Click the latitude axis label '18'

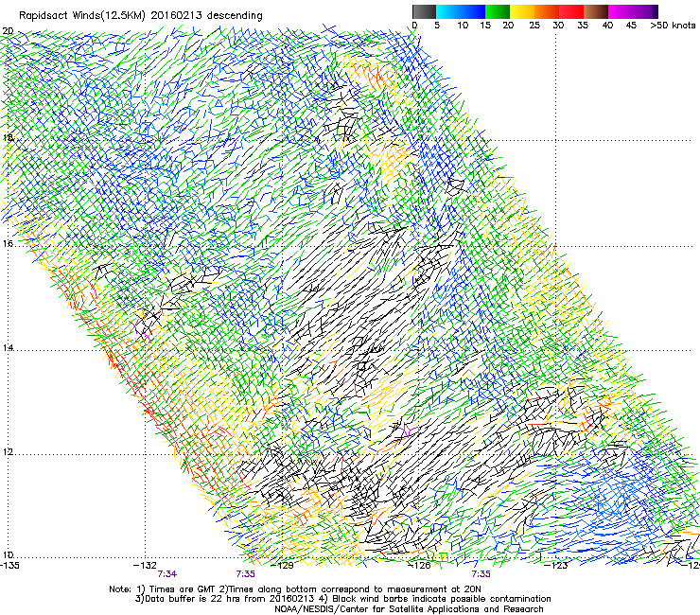[8, 137]
